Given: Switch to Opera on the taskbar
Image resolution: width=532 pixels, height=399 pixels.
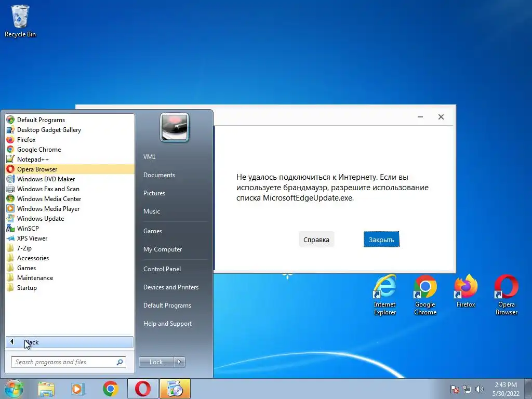Looking at the screenshot, I should pos(143,389).
